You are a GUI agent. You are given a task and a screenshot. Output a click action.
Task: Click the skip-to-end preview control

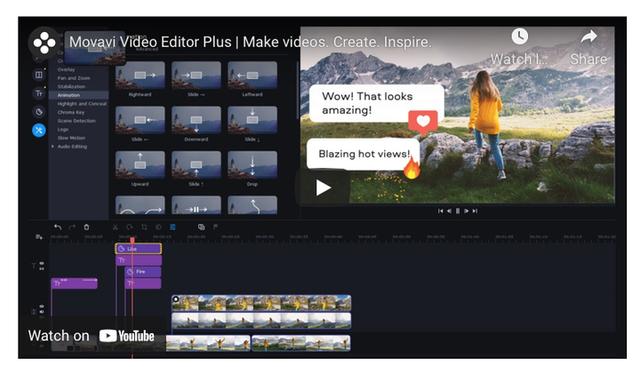(x=475, y=211)
